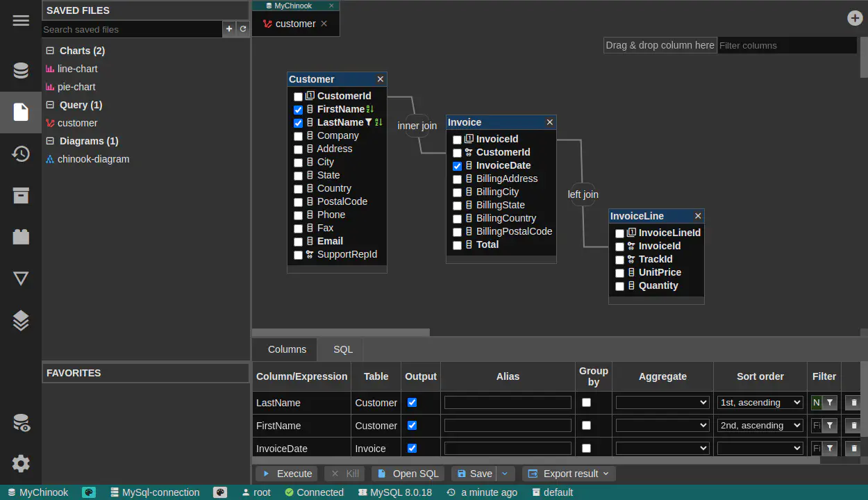Viewport: 868px width, 500px height.
Task: Click the database color palette icon after MyChinook
Action: [x=89, y=492]
